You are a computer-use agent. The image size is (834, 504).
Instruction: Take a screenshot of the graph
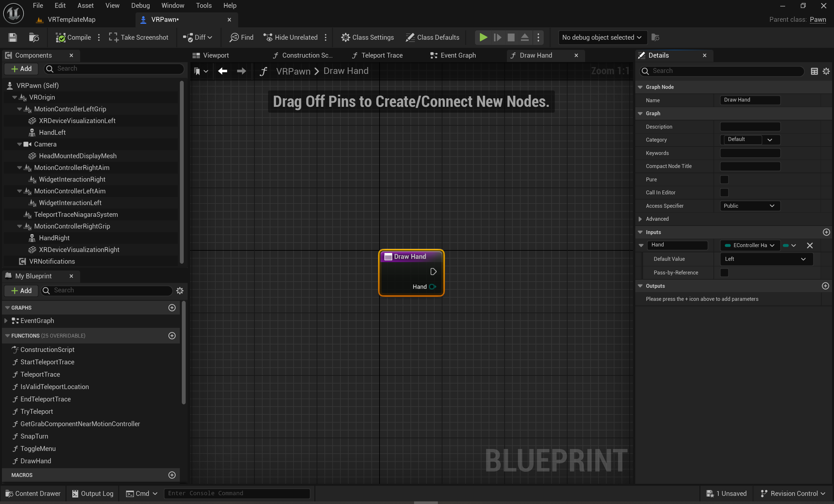tap(138, 37)
